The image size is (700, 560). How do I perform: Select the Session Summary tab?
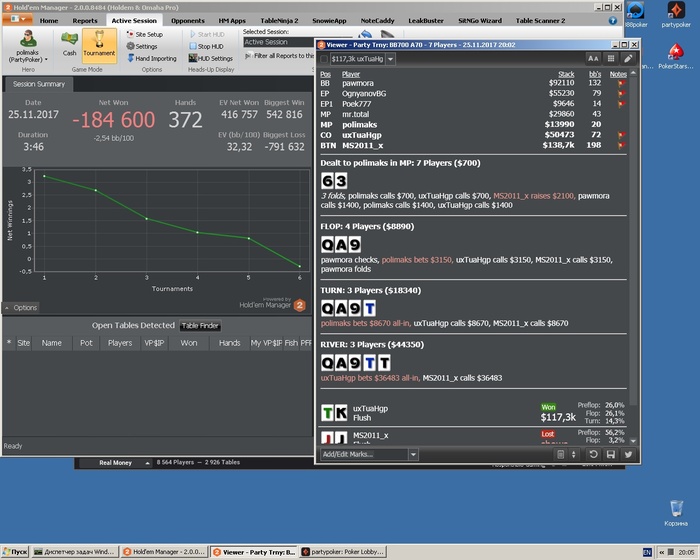click(x=39, y=84)
